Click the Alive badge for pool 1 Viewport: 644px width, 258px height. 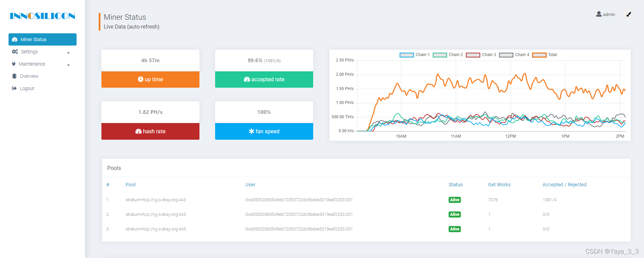455,200
